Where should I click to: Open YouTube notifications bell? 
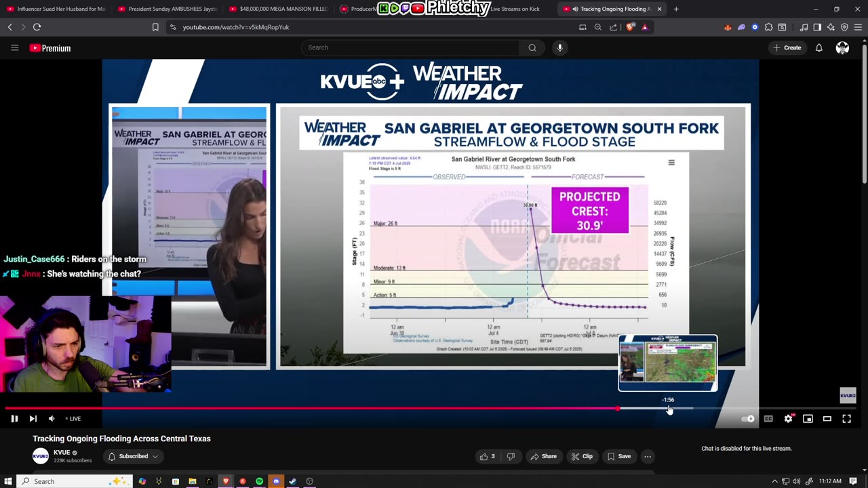point(818,47)
